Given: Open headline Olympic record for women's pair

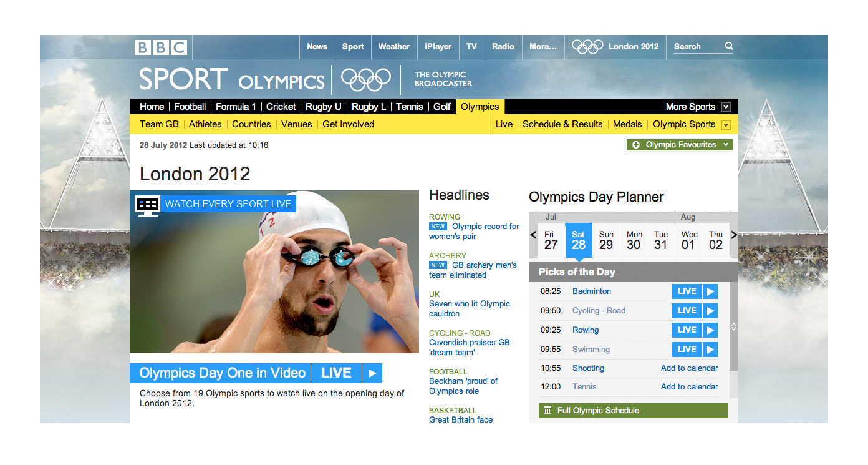Looking at the screenshot, I should point(474,232).
